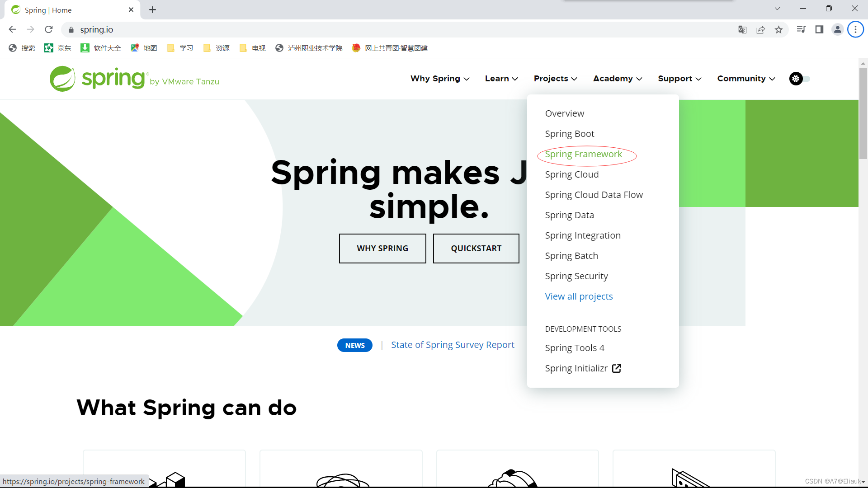Screen dimensions: 868x488
Task: Click View all projects link
Action: click(579, 296)
